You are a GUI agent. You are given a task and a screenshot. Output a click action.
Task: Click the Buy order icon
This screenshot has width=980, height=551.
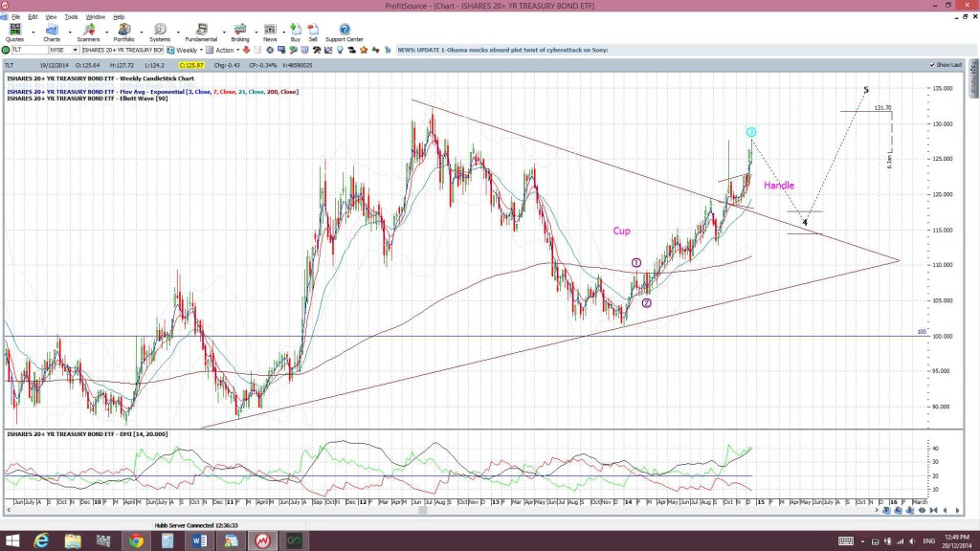(x=296, y=33)
